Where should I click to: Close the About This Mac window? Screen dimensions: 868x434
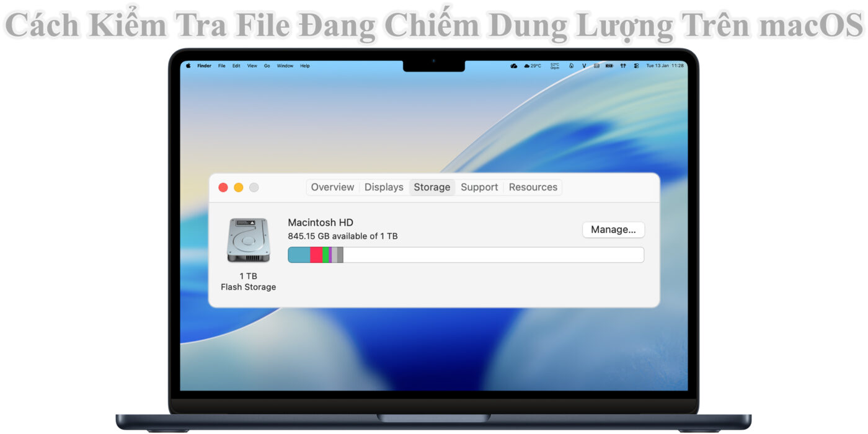tap(223, 187)
